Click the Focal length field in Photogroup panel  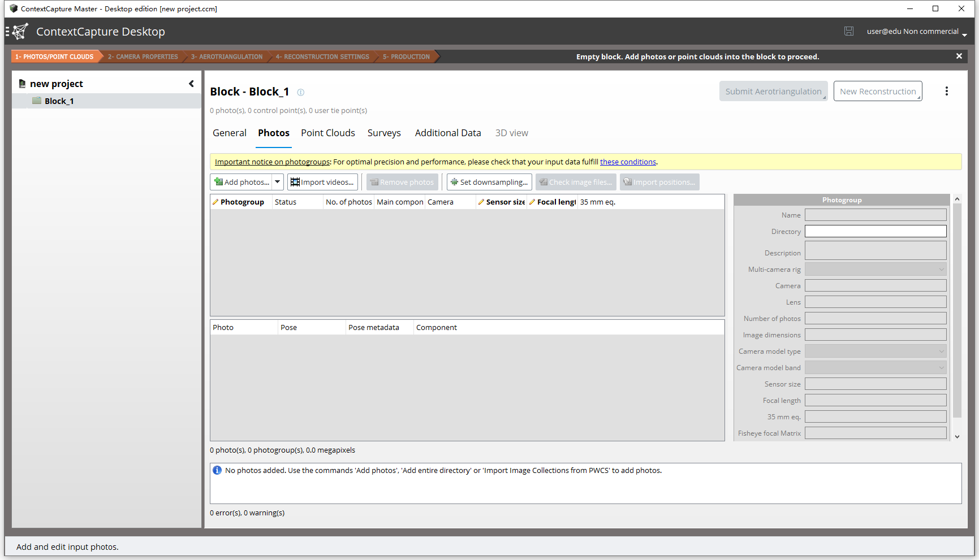point(876,400)
